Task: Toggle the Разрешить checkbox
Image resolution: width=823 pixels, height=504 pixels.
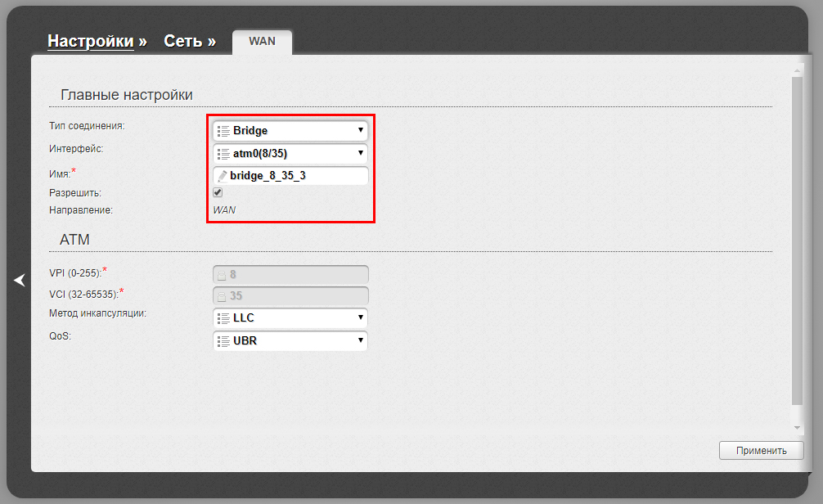Action: (x=218, y=192)
